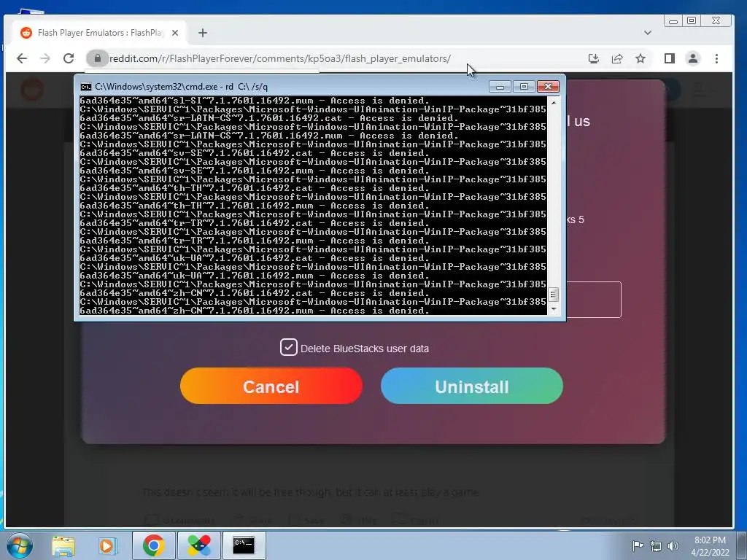Restore the Chrome browser window
The image size is (747, 560).
tap(692, 20)
